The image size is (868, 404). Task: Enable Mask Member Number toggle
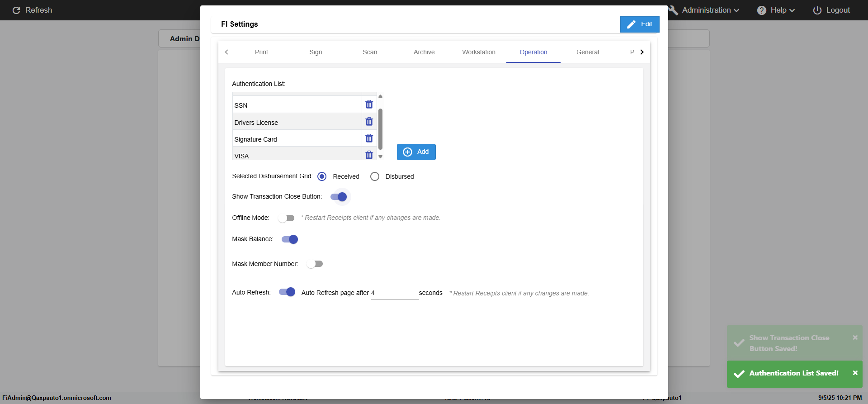click(x=315, y=264)
